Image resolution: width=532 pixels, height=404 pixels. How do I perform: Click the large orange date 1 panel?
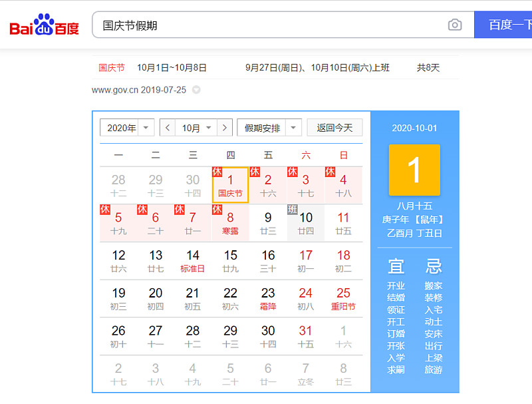coord(415,170)
